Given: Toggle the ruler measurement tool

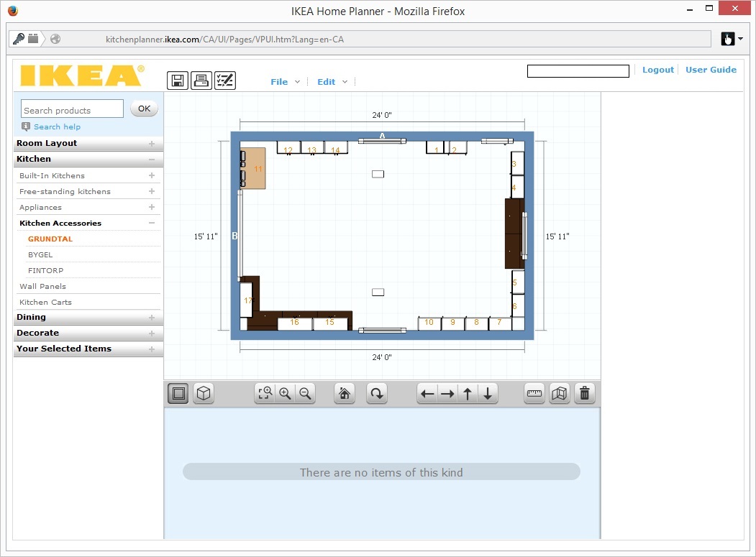Looking at the screenshot, I should [534, 394].
